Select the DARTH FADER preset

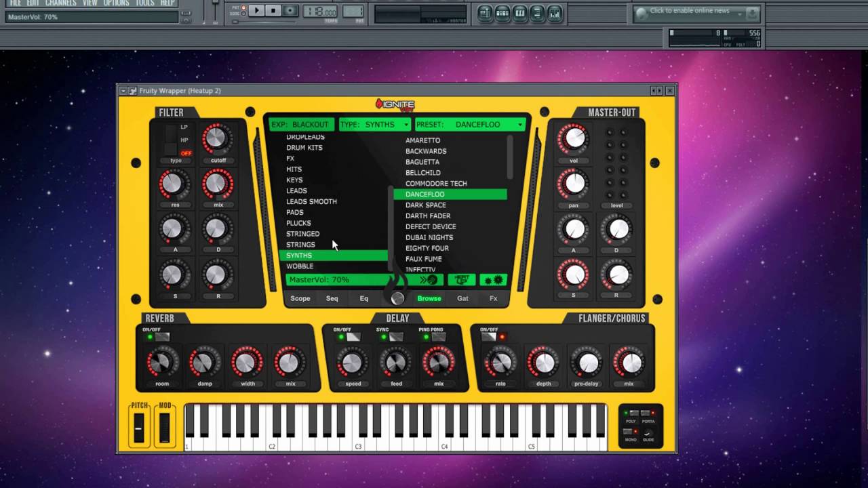[428, 216]
